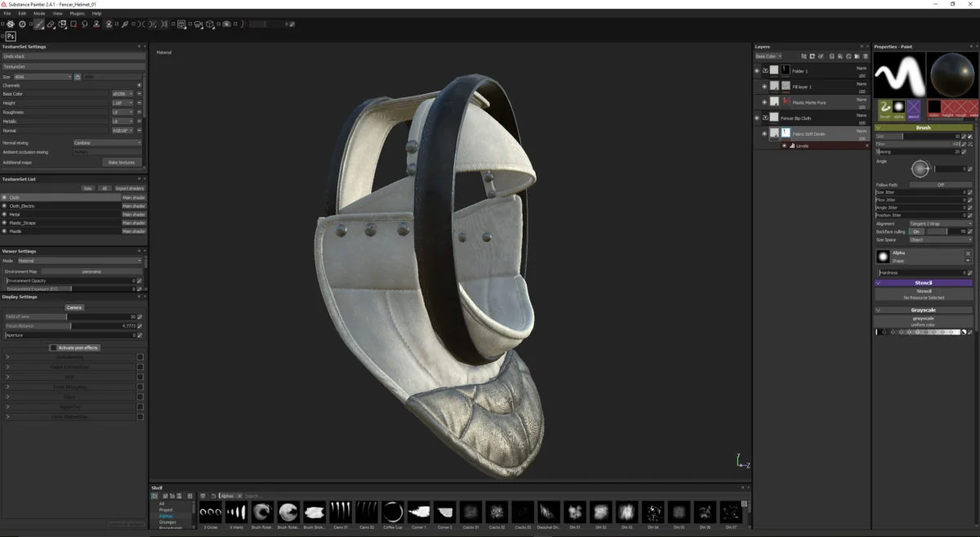Screen dimensions: 980x537
Task: Click the delete layer trash icon in Layers panel
Action: tap(865, 57)
